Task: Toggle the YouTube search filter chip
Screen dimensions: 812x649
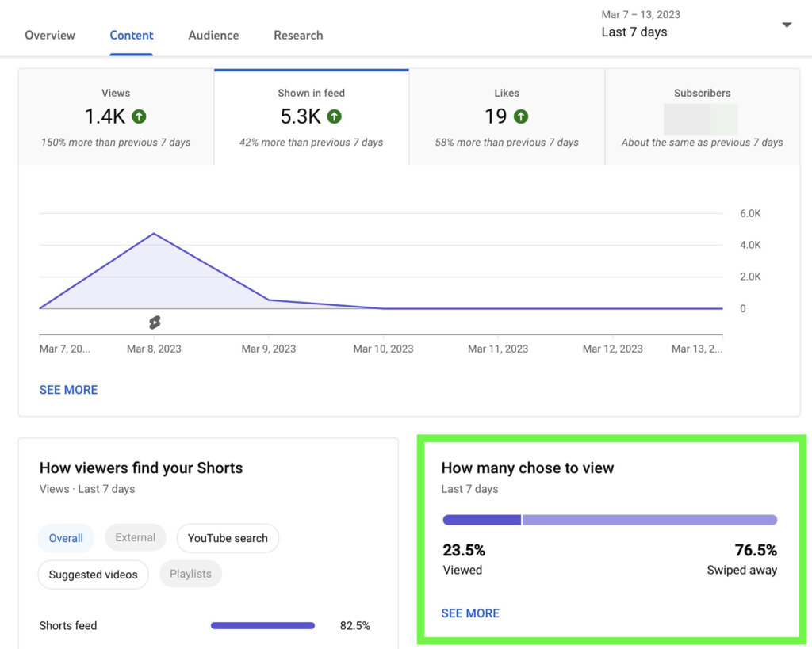Action: [x=228, y=538]
